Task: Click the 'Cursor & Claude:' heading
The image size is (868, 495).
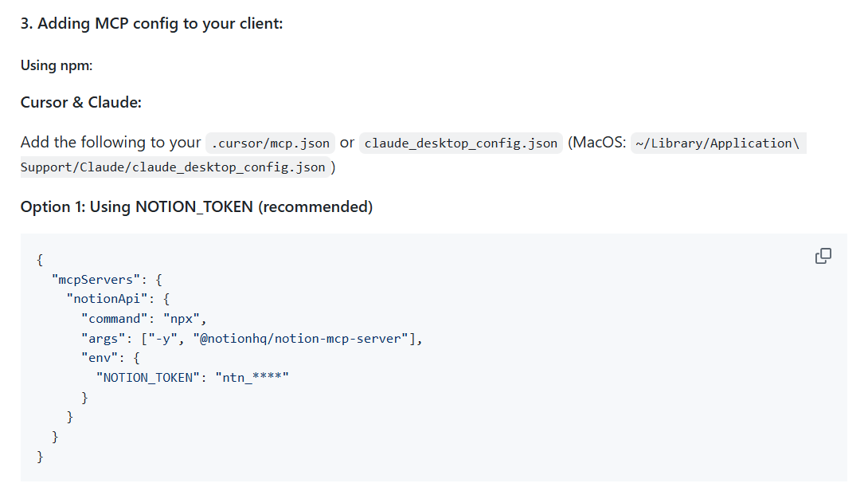Action: pyautogui.click(x=80, y=103)
